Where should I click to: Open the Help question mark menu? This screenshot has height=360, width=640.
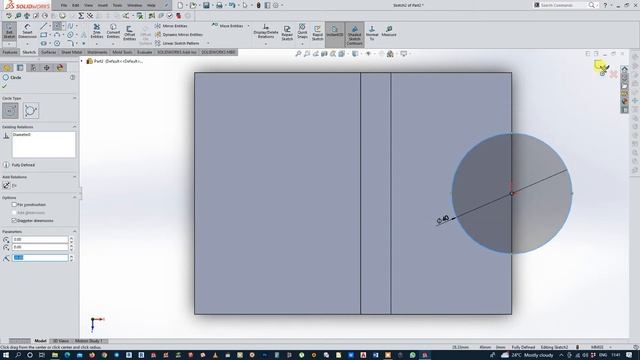605,5
